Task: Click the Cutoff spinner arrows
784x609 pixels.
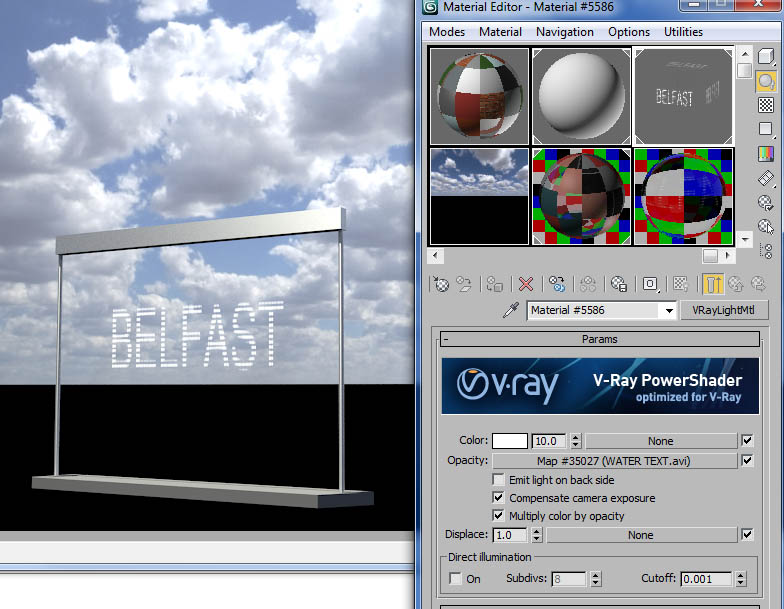Action: coord(740,579)
